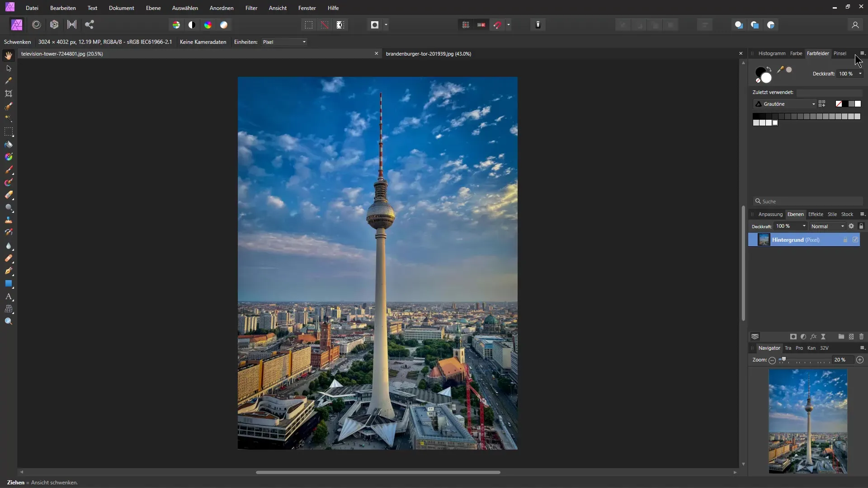The height and width of the screenshot is (488, 868).
Task: Switch to the Effekte tab
Action: pyautogui.click(x=816, y=214)
